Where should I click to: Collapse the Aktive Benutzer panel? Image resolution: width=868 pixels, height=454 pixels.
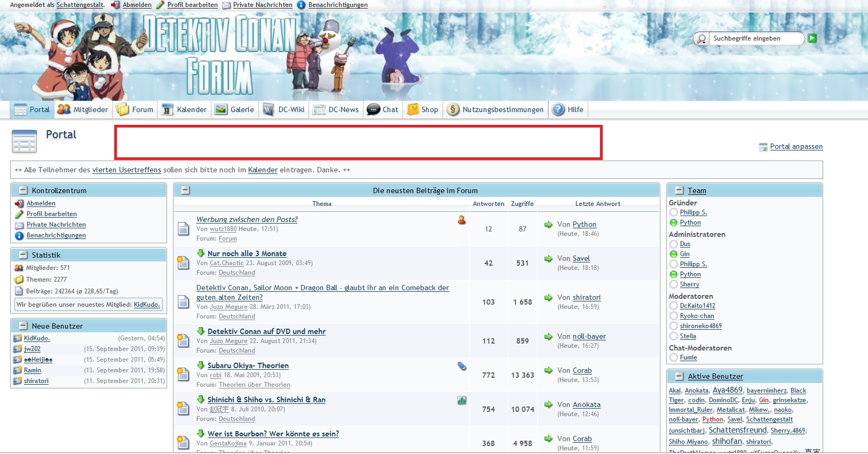click(x=679, y=376)
